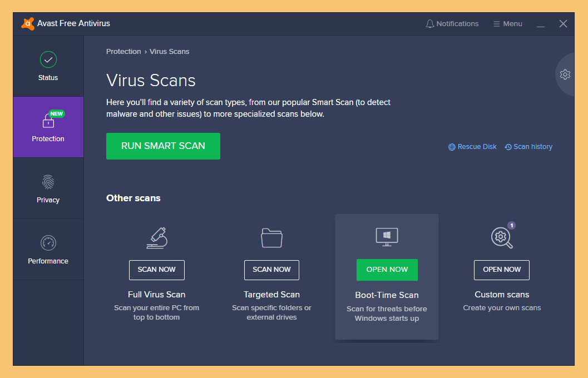Image resolution: width=588 pixels, height=378 pixels.
Task: Open Boot-Time Scan with green Open Now
Action: coord(387,270)
